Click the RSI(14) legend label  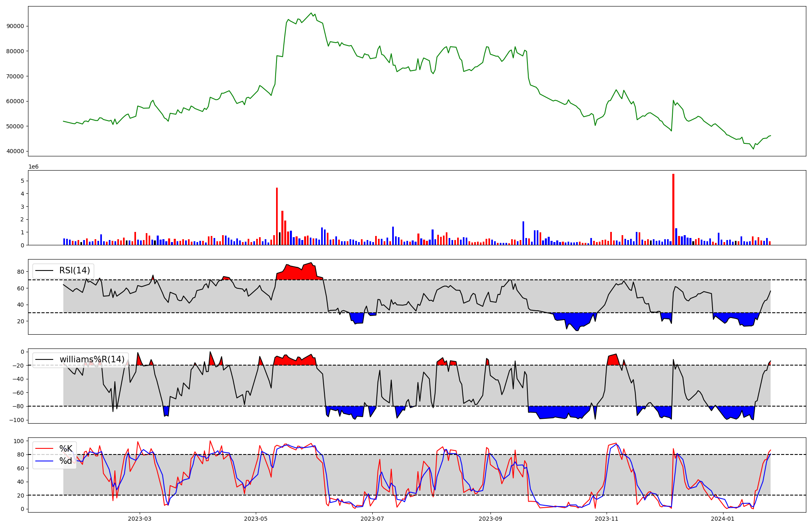(x=74, y=270)
